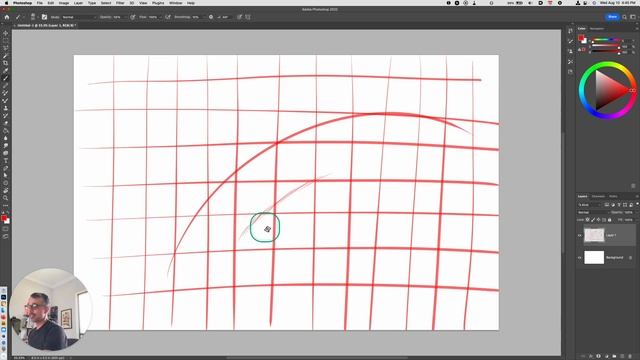
Task: Open the File menu
Action: pyautogui.click(x=40, y=3)
